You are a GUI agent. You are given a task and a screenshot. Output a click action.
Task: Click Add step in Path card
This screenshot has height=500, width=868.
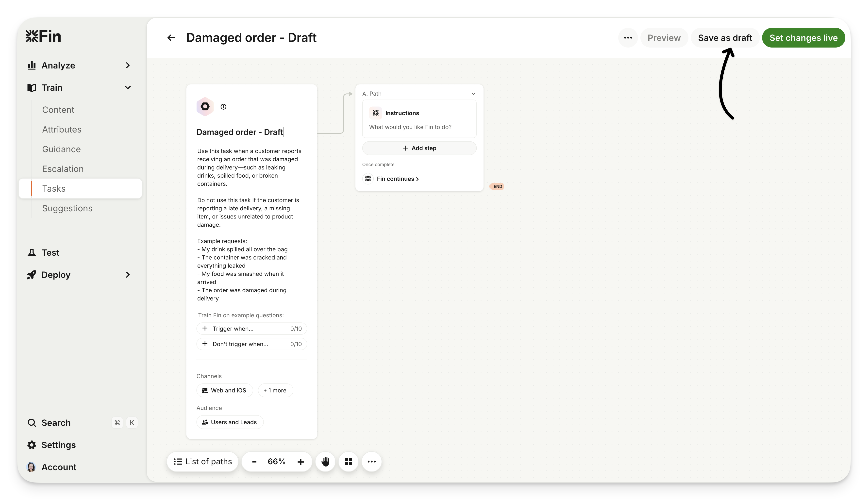[x=419, y=148]
